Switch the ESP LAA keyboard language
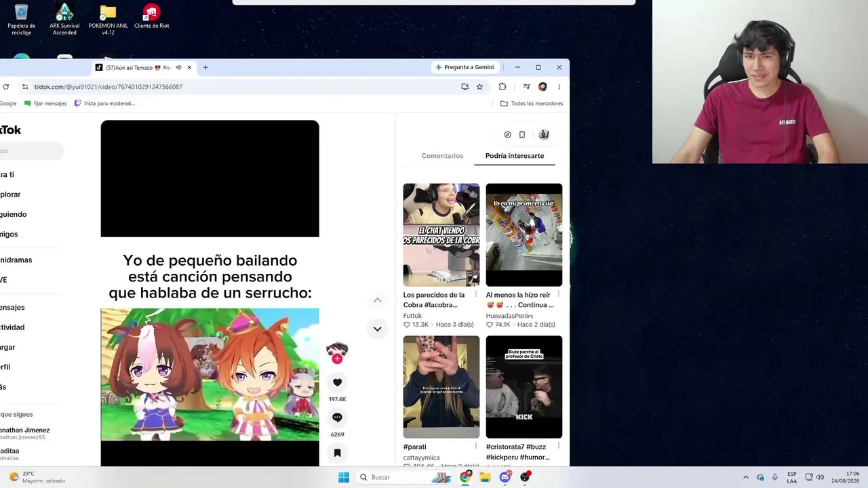868x488 pixels. [x=792, y=477]
